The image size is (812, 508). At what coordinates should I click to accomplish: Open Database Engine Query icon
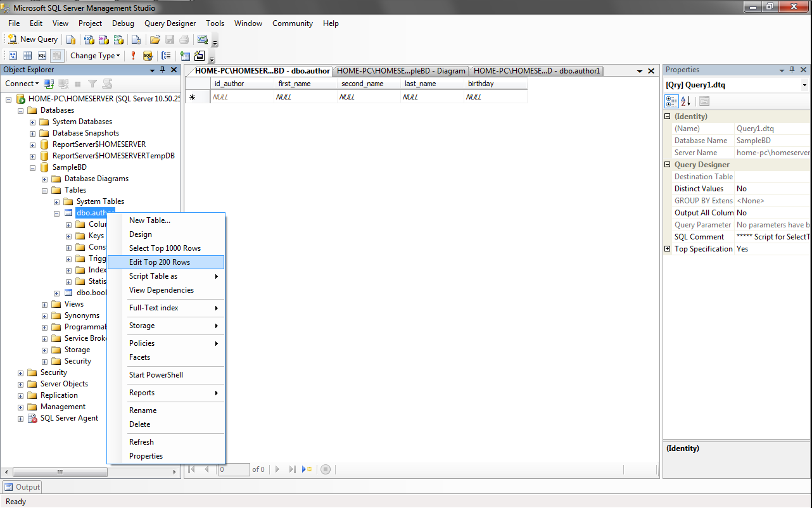[71, 39]
